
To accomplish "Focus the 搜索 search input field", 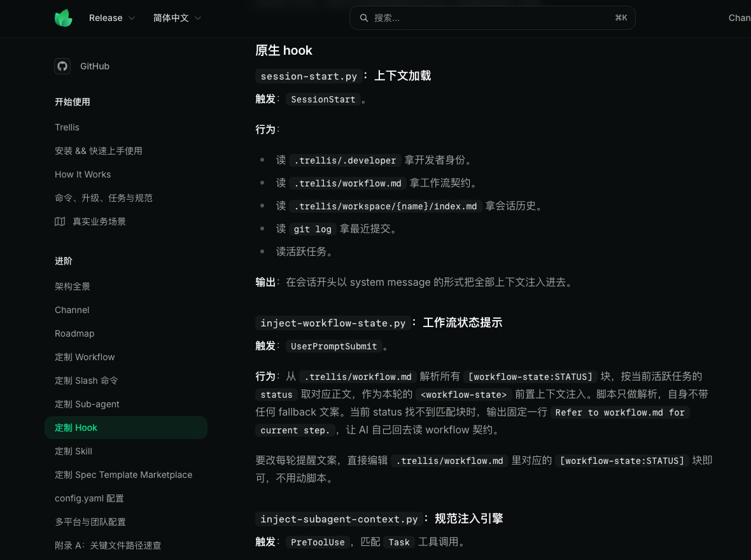I will tap(493, 18).
